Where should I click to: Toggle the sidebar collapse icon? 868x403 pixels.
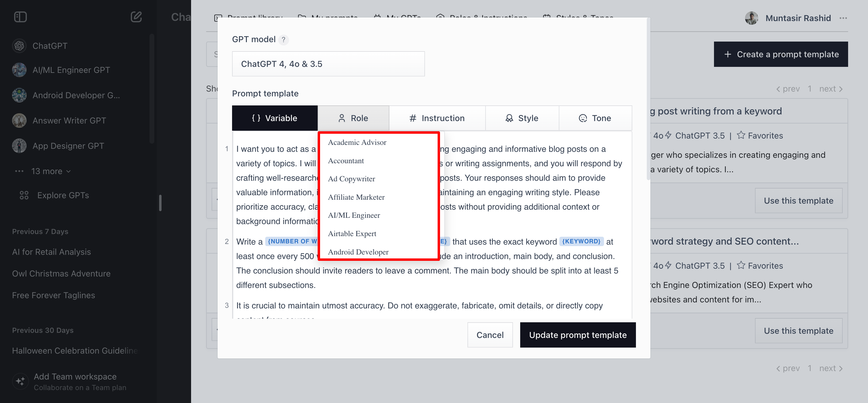pos(20,17)
